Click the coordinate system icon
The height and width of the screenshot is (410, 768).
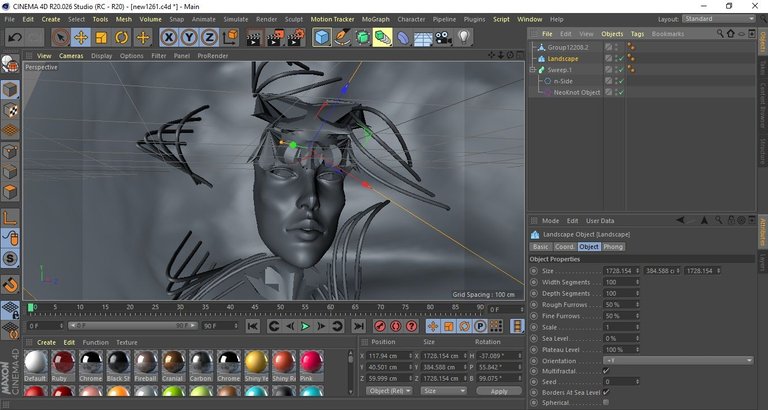point(230,37)
